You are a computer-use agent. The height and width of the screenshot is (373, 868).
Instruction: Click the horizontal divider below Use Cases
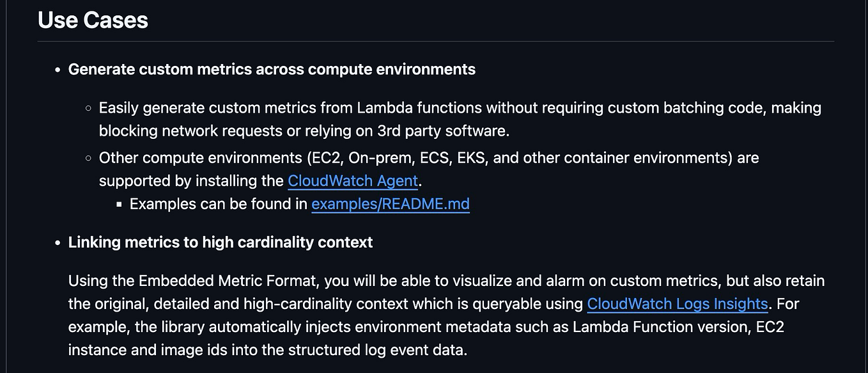click(435, 42)
